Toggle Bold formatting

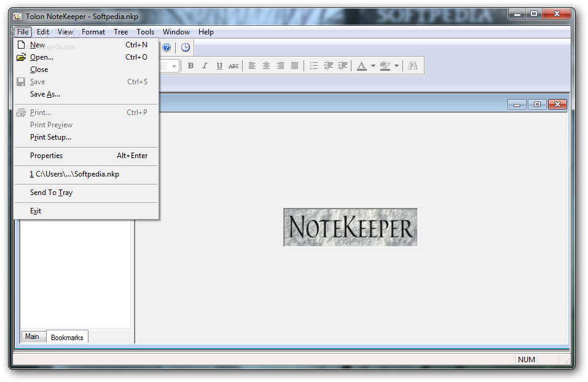[x=190, y=66]
